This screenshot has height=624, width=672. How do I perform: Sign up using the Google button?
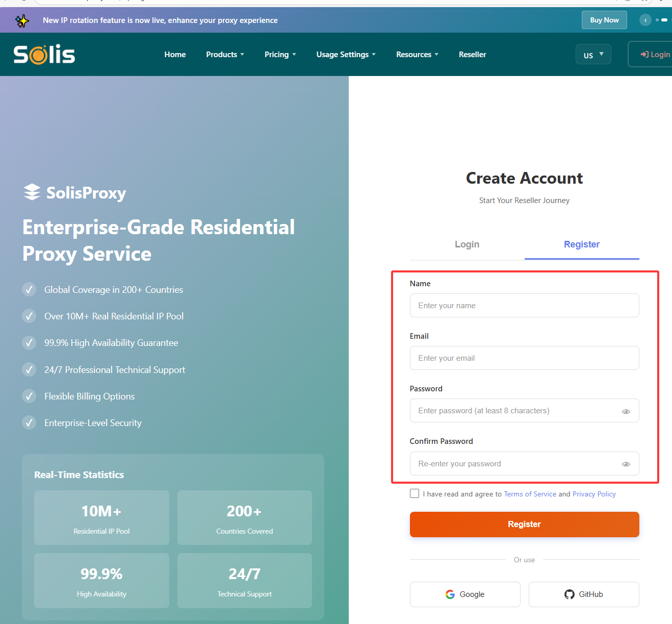(x=465, y=594)
